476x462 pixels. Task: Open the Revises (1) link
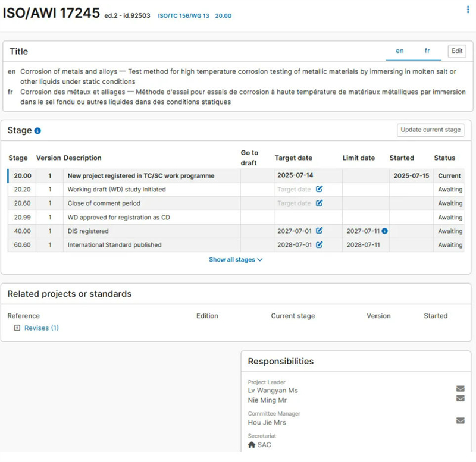coord(41,328)
